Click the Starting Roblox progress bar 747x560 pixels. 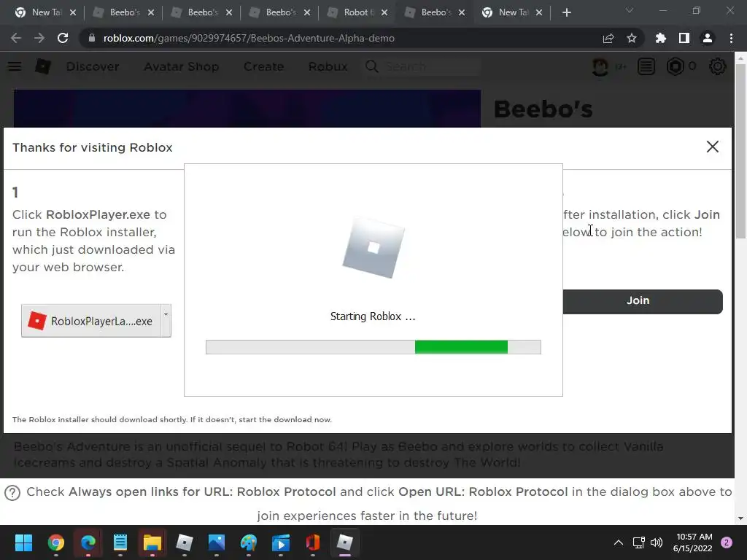[373, 347]
